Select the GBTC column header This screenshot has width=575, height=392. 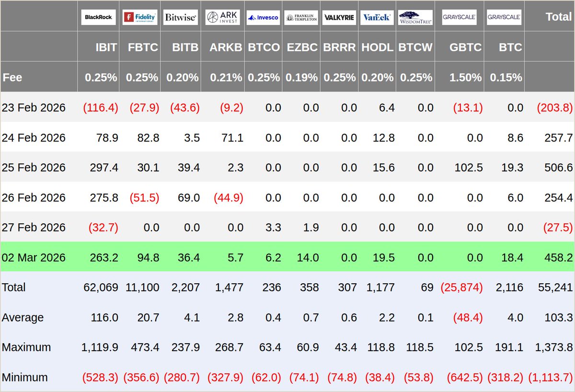466,47
